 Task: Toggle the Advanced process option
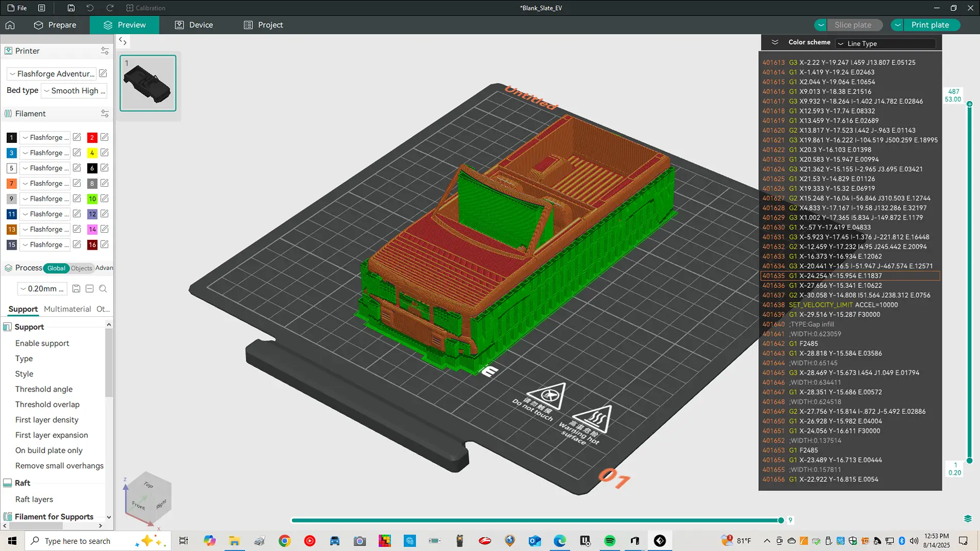pyautogui.click(x=104, y=268)
